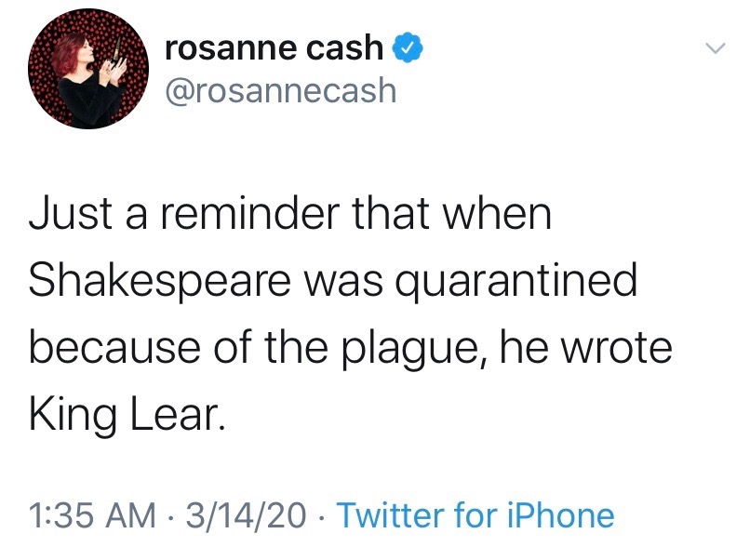Click the words King Lear
Image resolution: width=750 pixels, height=560 pixels.
coord(127,414)
